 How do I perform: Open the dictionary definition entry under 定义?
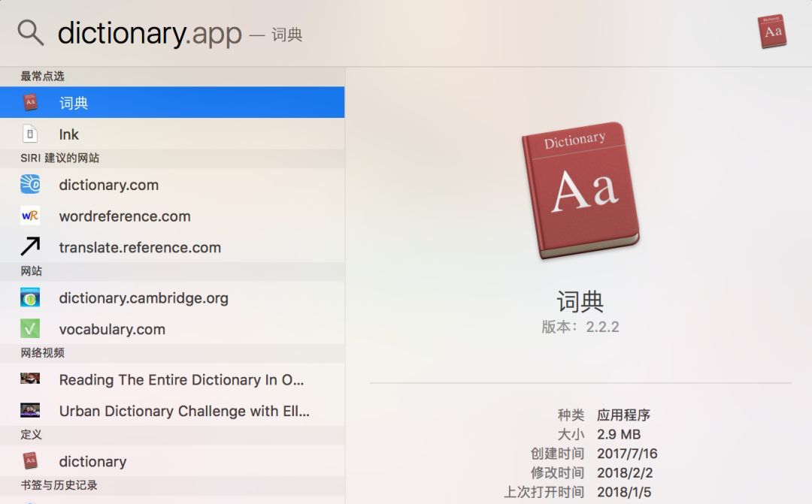pyautogui.click(x=92, y=461)
